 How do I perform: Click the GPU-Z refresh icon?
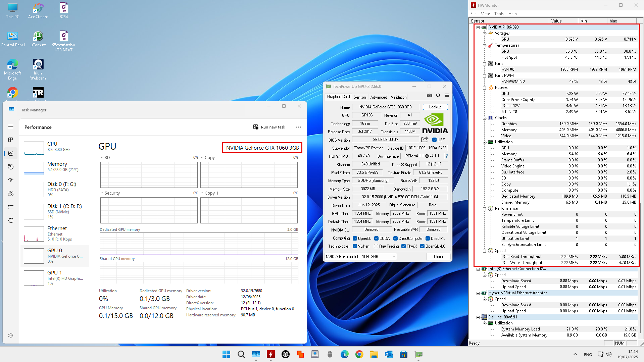[x=438, y=96]
